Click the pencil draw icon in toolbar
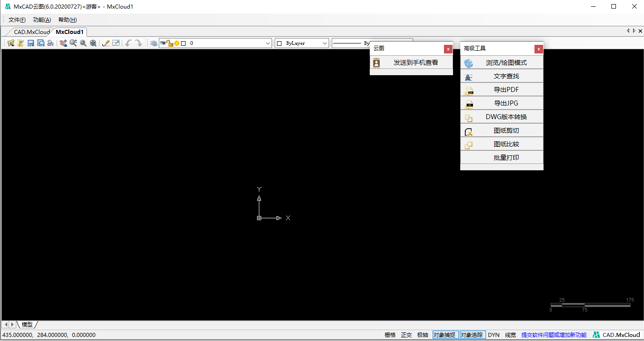 [x=106, y=43]
